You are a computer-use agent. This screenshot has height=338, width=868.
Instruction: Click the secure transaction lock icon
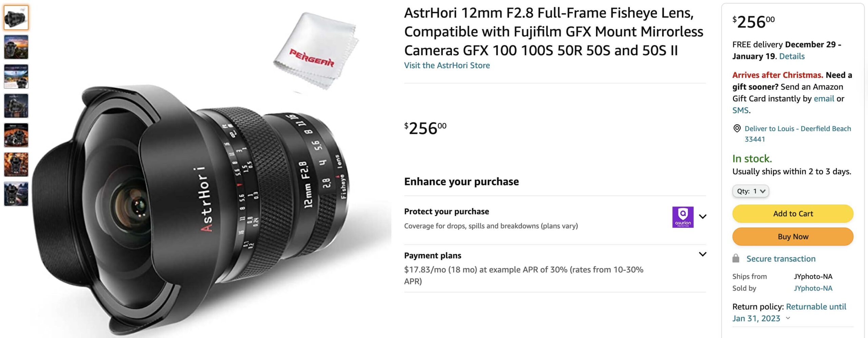pyautogui.click(x=735, y=258)
